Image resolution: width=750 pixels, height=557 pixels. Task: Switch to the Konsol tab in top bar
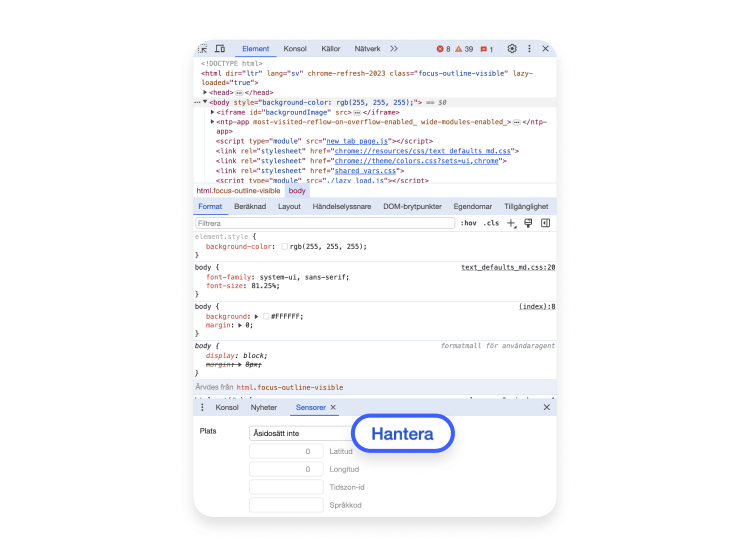(295, 49)
